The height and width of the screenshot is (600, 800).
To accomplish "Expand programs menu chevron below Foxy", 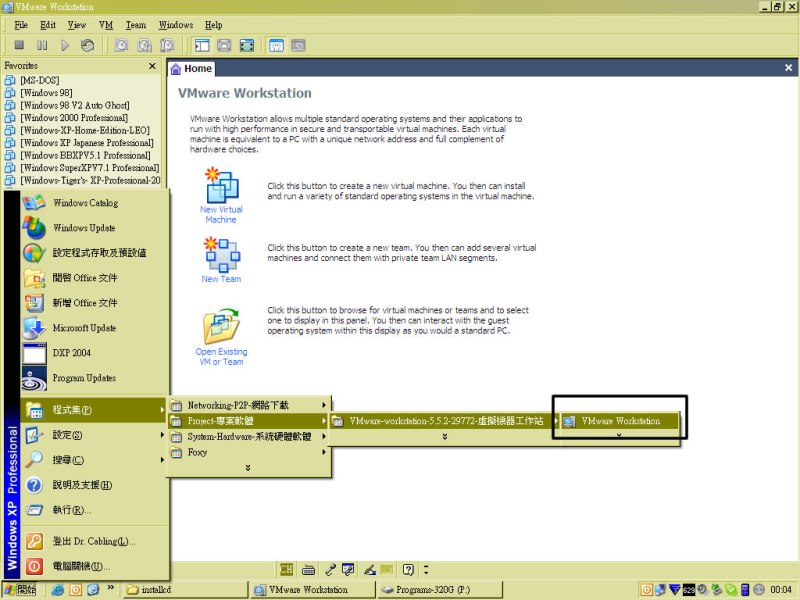I will [x=248, y=468].
